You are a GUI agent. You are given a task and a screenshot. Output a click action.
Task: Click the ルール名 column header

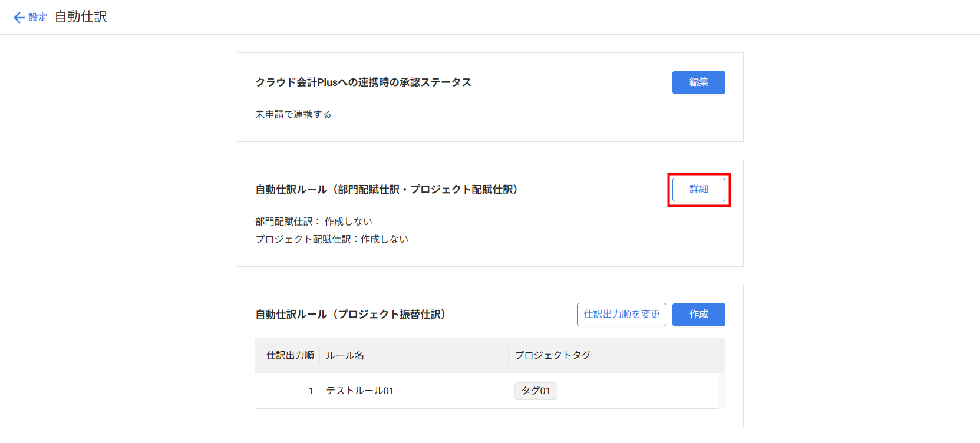pos(345,355)
